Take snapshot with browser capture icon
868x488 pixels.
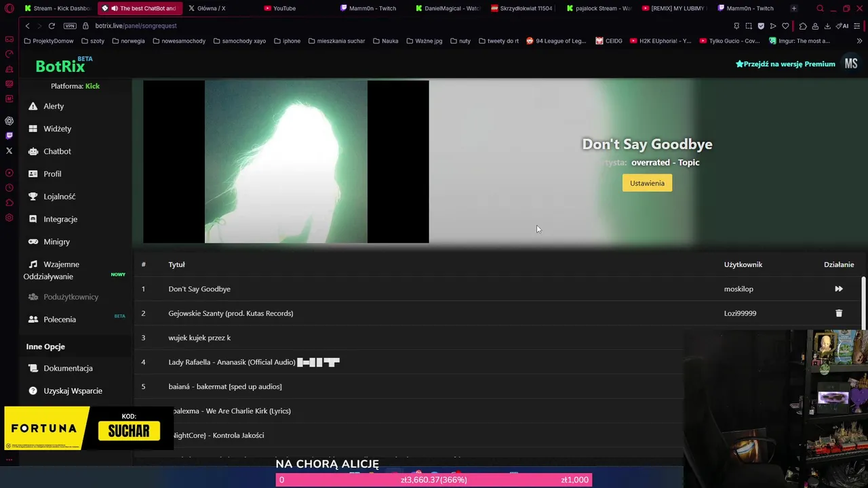(x=749, y=26)
